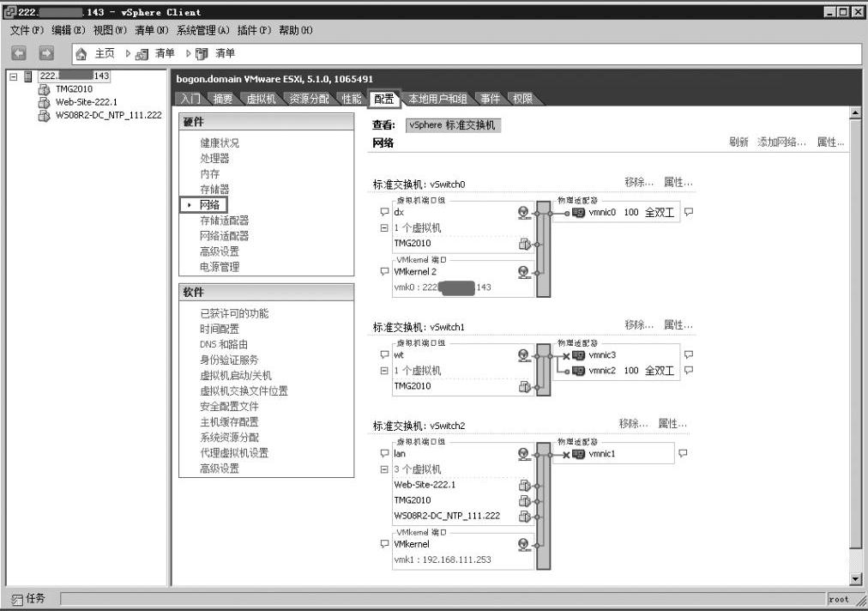The width and height of the screenshot is (868, 611).
Task: Click the info bubble icon right of vmnic2
Action: [689, 371]
